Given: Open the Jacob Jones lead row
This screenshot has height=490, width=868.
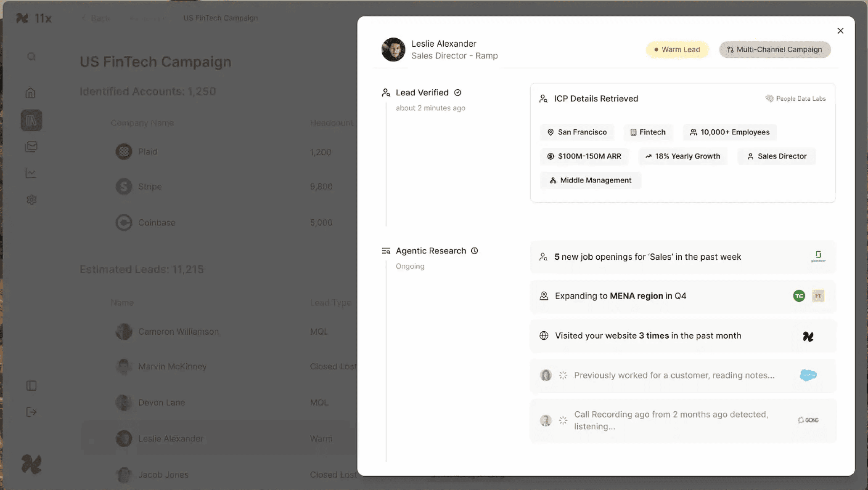Looking at the screenshot, I should click(x=219, y=475).
